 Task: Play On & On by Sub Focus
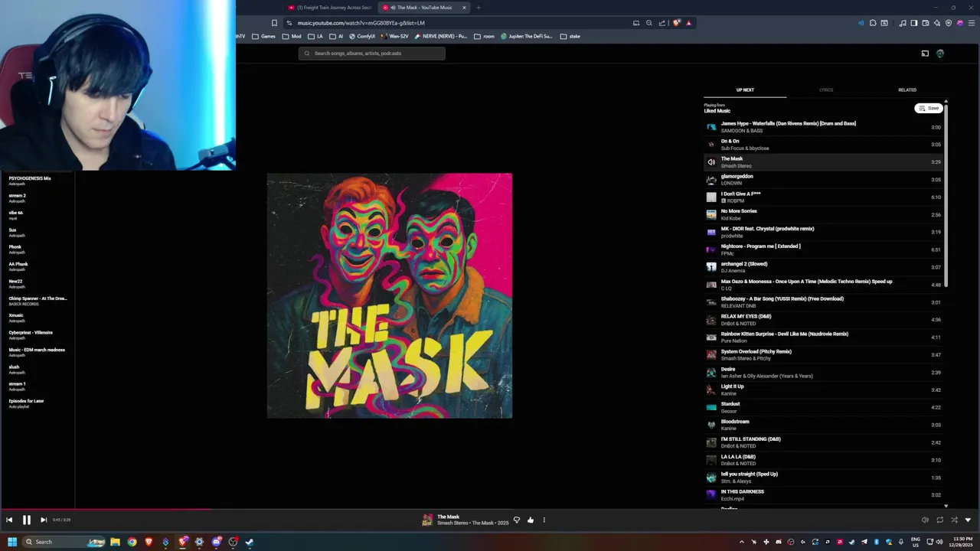823,145
